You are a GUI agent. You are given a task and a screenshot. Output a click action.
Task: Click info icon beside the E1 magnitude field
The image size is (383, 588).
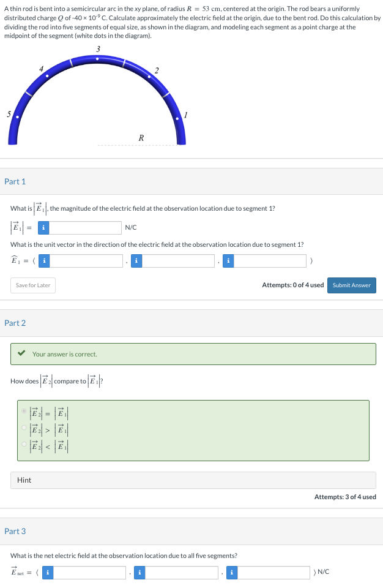coord(43,227)
